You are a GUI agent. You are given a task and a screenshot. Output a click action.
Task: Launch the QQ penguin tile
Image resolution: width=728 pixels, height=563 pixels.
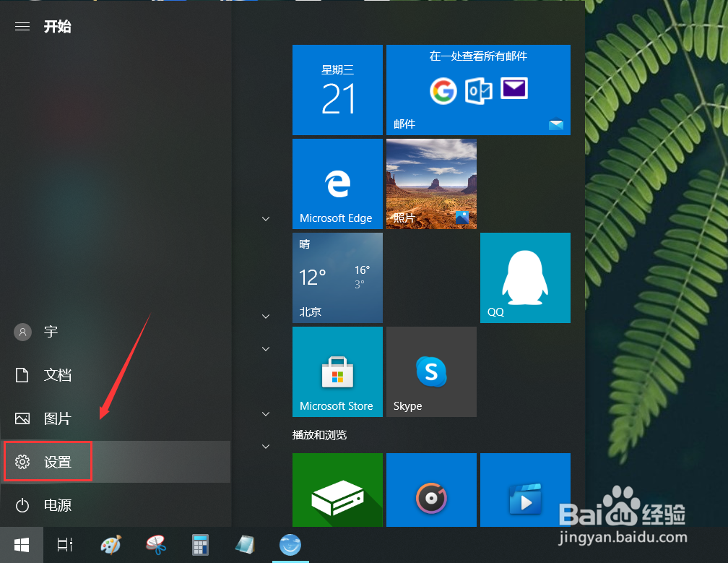click(525, 278)
